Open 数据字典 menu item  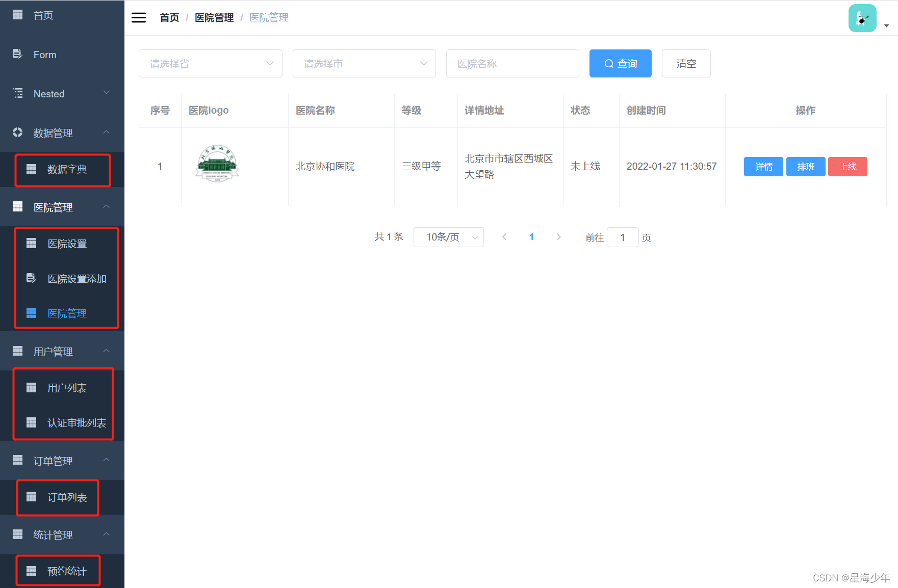coord(62,169)
